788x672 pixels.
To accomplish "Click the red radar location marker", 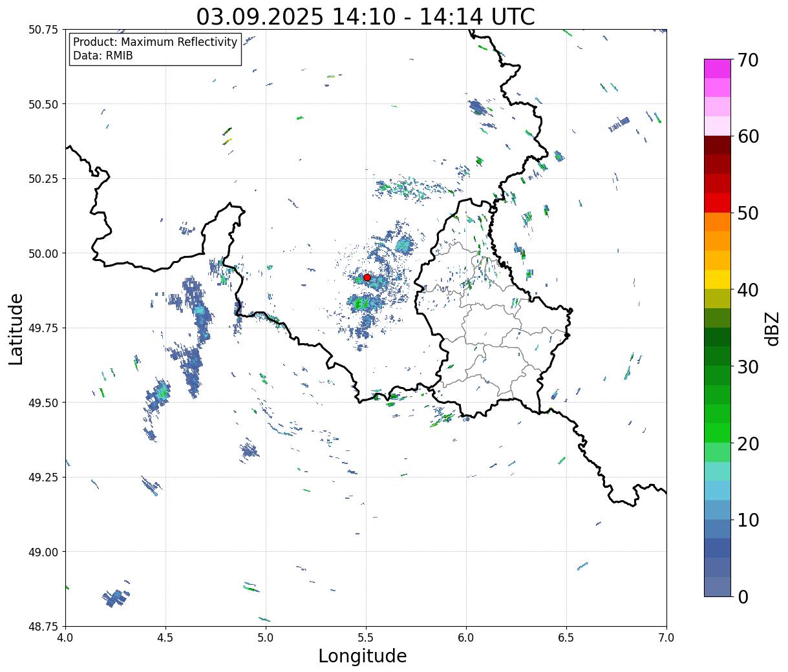I will tap(367, 277).
